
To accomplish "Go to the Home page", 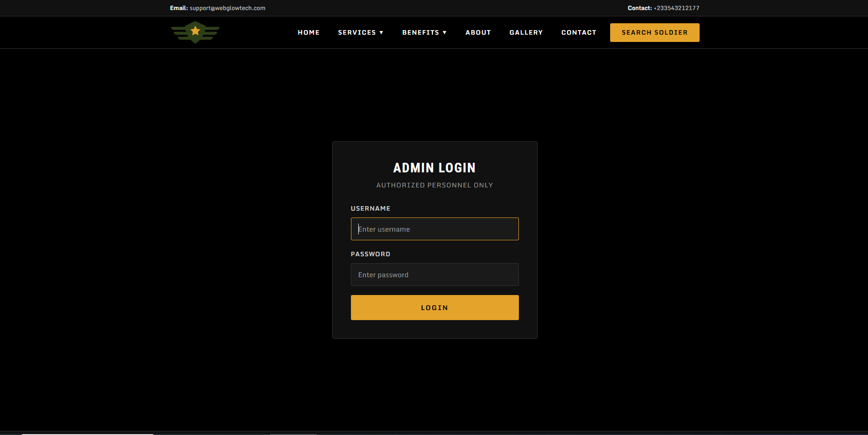I will click(309, 32).
